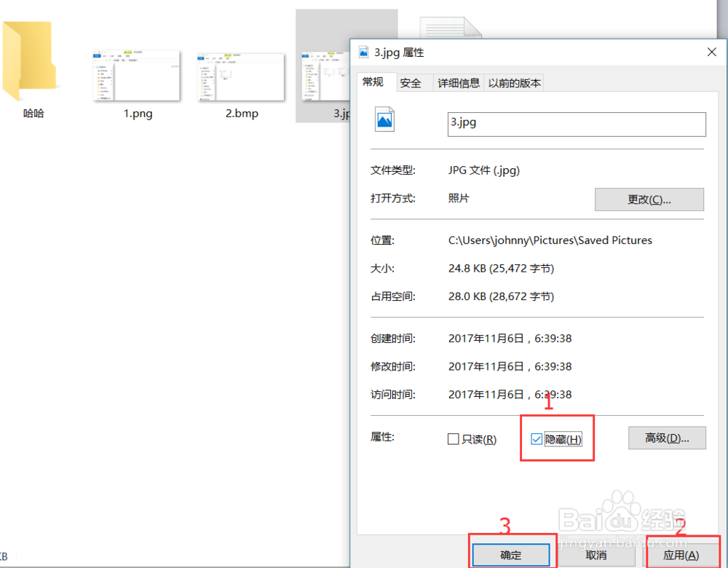Switch to the 详细信息 tab

pos(458,82)
